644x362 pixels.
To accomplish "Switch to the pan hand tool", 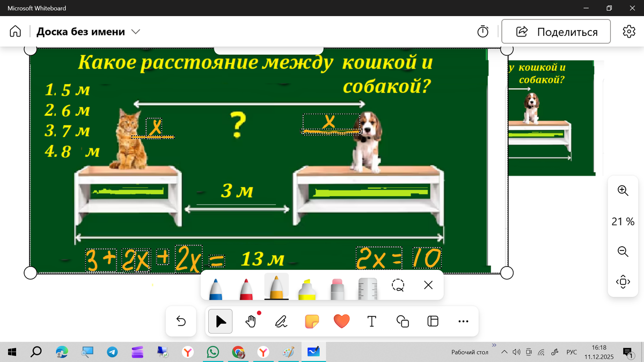I will (x=250, y=321).
